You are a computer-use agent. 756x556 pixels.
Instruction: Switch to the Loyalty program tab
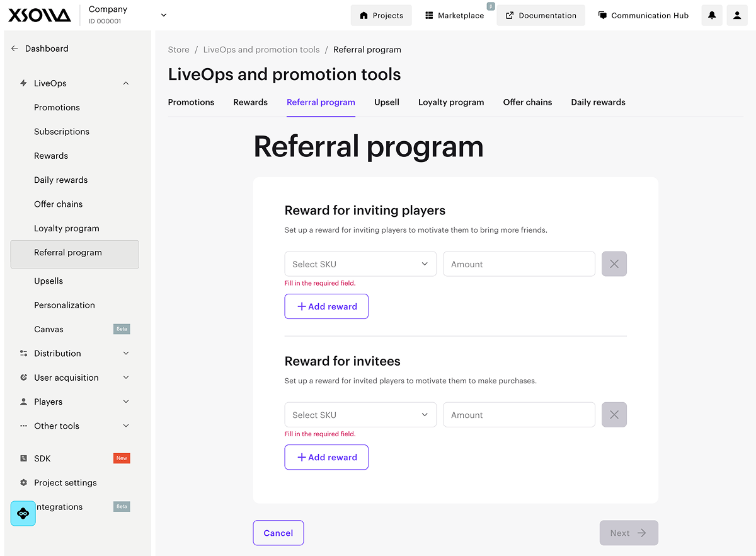(x=451, y=102)
